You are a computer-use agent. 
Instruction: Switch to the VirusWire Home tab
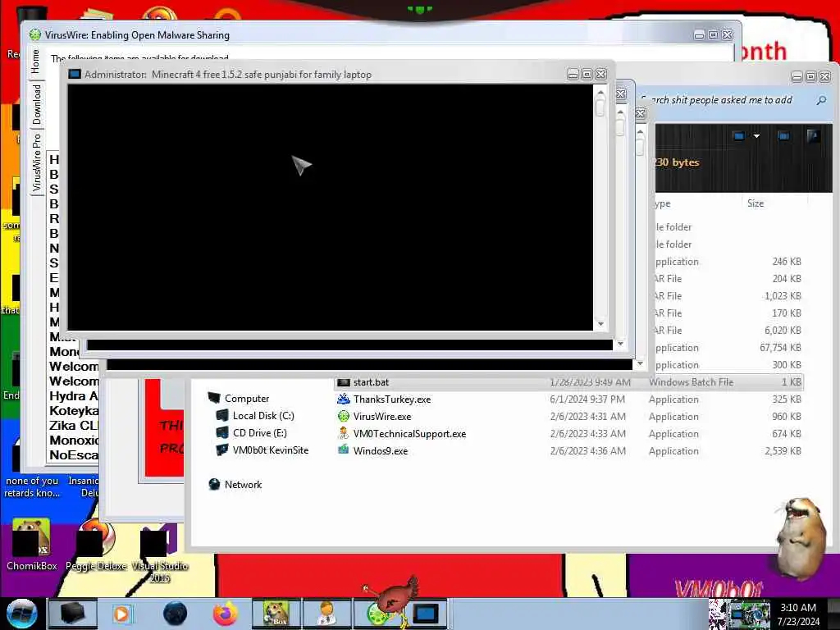pos(36,61)
